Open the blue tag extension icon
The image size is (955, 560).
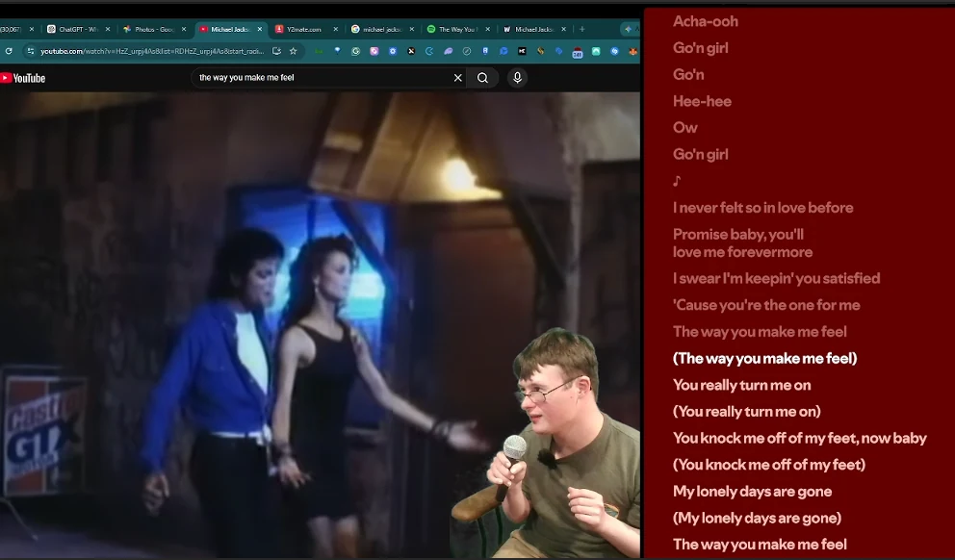[558, 51]
